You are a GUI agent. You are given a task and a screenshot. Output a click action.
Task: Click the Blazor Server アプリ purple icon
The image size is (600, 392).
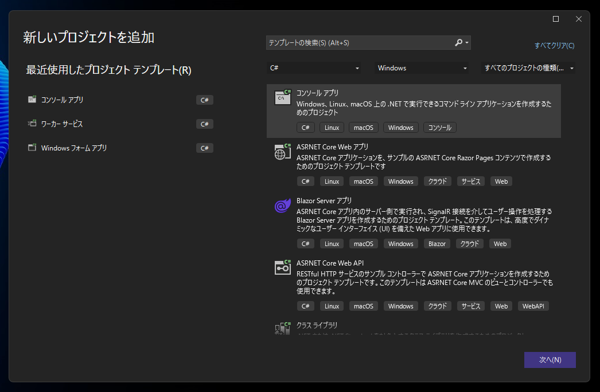(x=282, y=206)
